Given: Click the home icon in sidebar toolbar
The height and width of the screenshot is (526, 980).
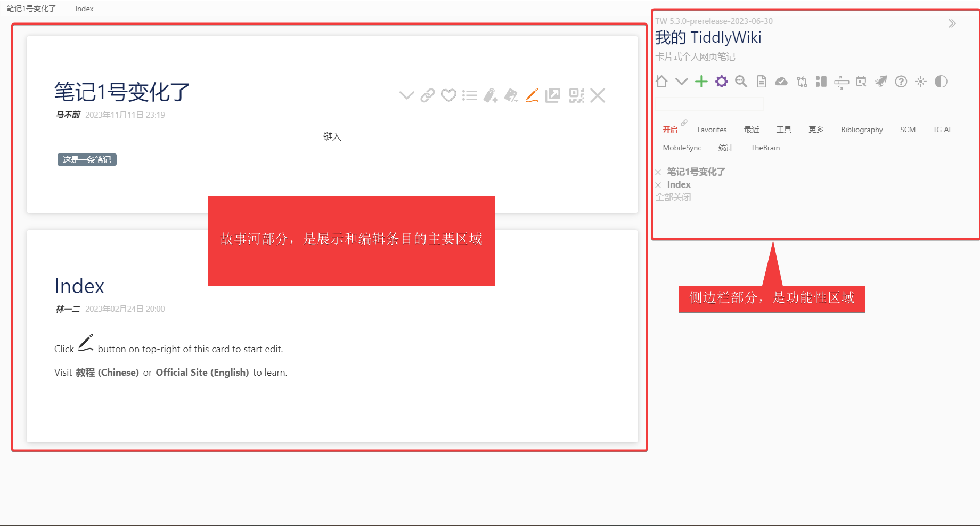Looking at the screenshot, I should pyautogui.click(x=661, y=82).
